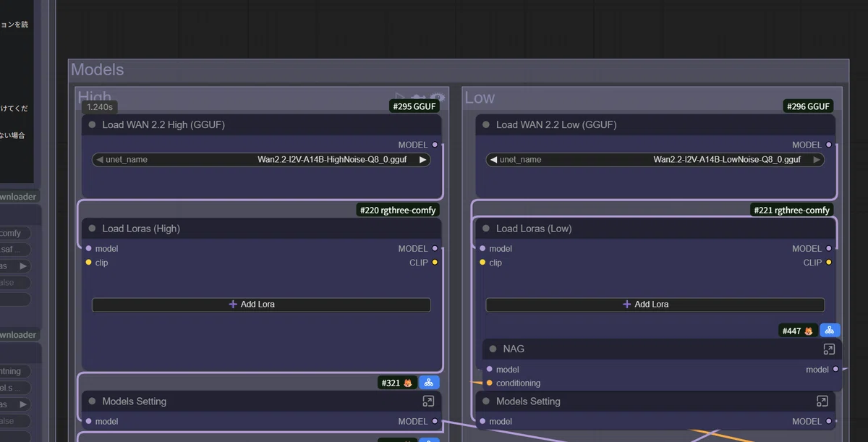This screenshot has height=442, width=868.
Task: Select next unet_name for HighNoise loader
Action: point(422,160)
